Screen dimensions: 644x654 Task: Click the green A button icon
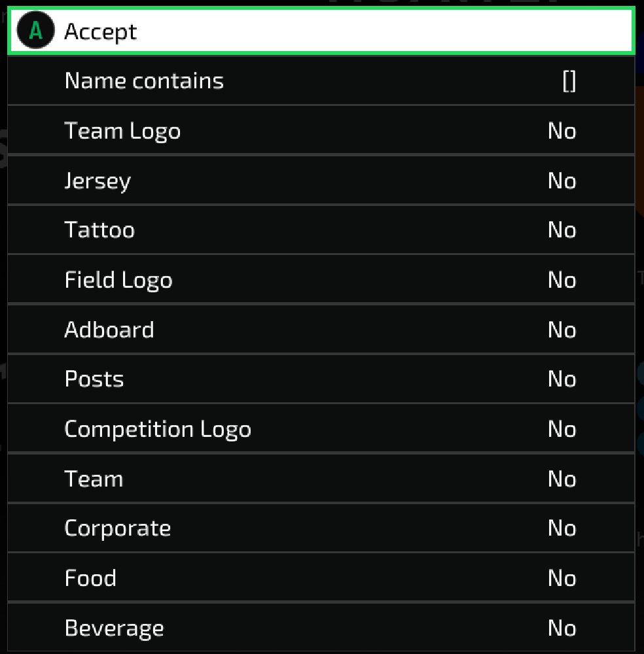(35, 31)
